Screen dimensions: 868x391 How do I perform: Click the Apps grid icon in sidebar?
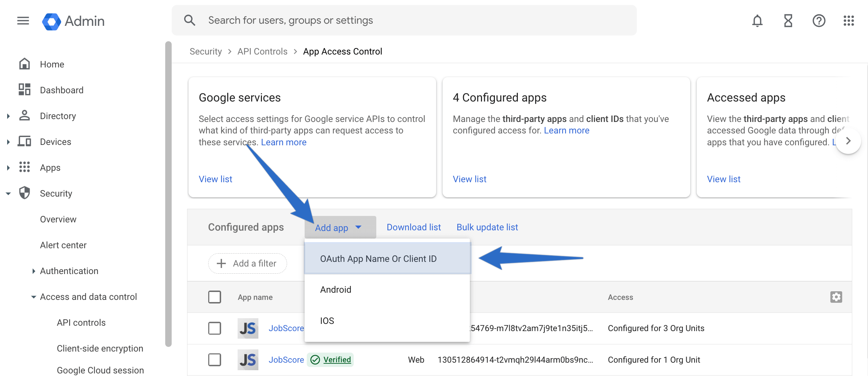pyautogui.click(x=24, y=167)
